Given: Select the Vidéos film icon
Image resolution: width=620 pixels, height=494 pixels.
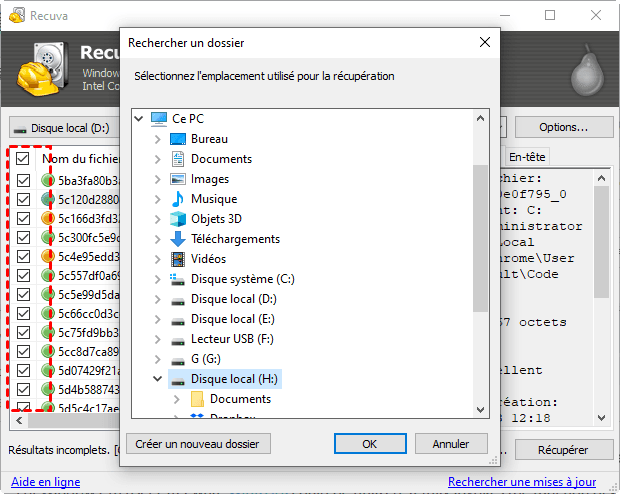Looking at the screenshot, I should click(x=178, y=259).
